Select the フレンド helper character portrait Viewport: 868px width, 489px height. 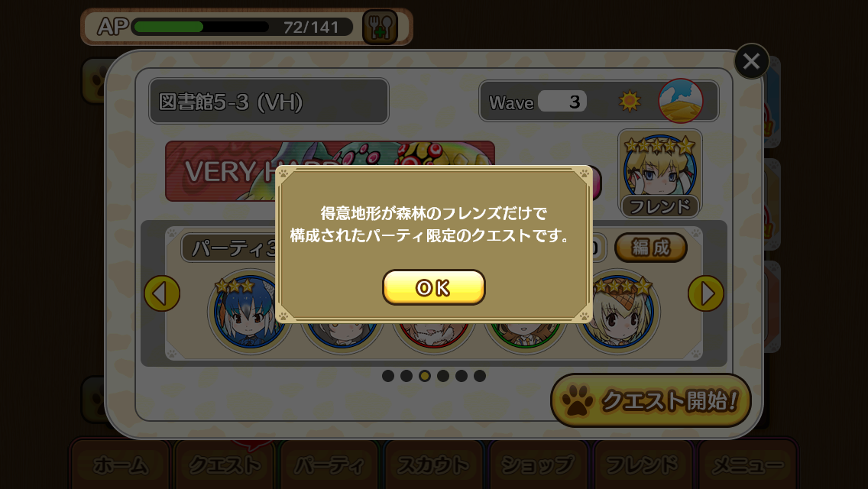click(x=660, y=173)
